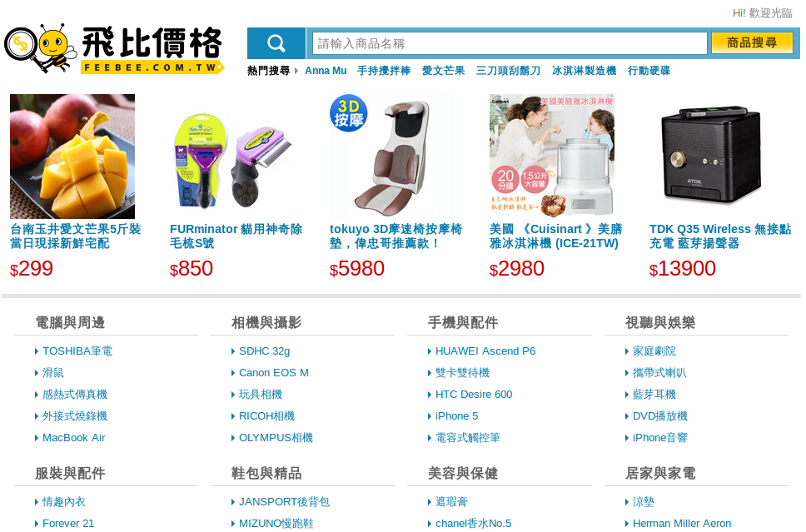
Task: Open the DVD播放機 link
Action: point(660,415)
